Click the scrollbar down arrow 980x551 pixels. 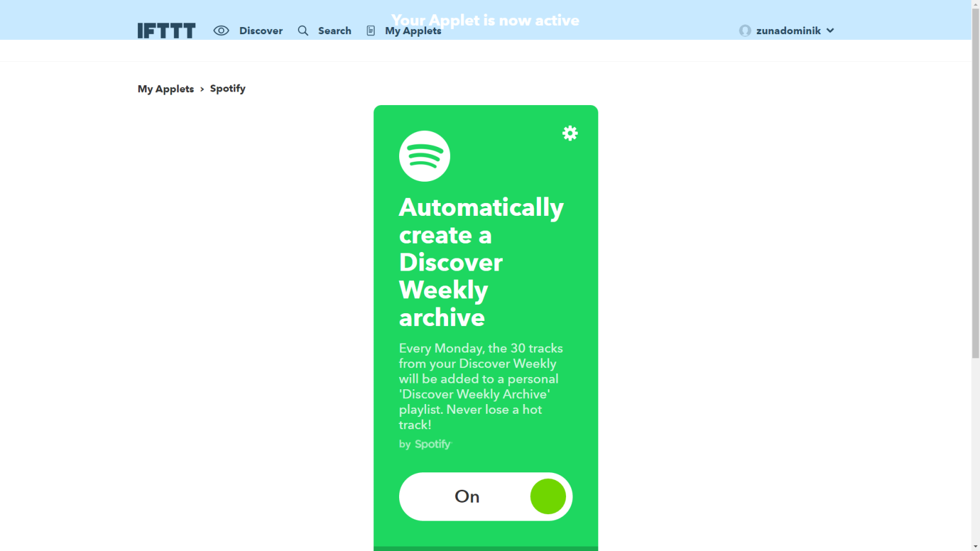pyautogui.click(x=975, y=546)
